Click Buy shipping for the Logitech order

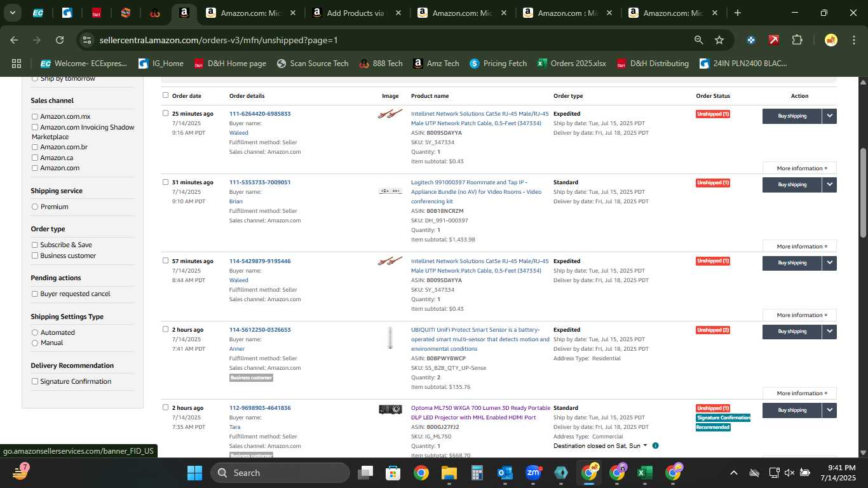(x=792, y=185)
